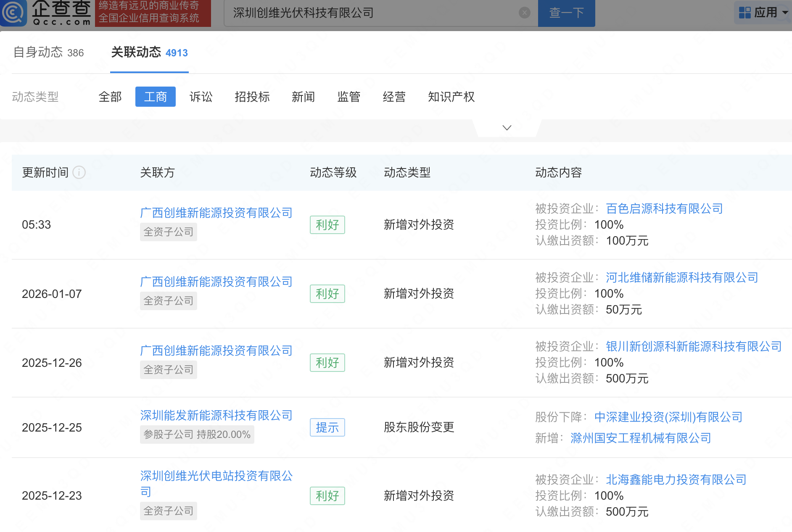Viewport: 792px width, 532px height.
Task: Click the 应用 apps grid icon
Action: [744, 13]
